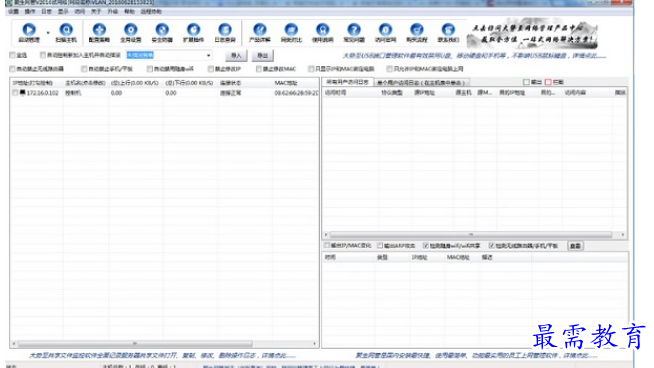Expand the small arrow after 启动管理
The height and width of the screenshot is (368, 654).
coord(48,32)
